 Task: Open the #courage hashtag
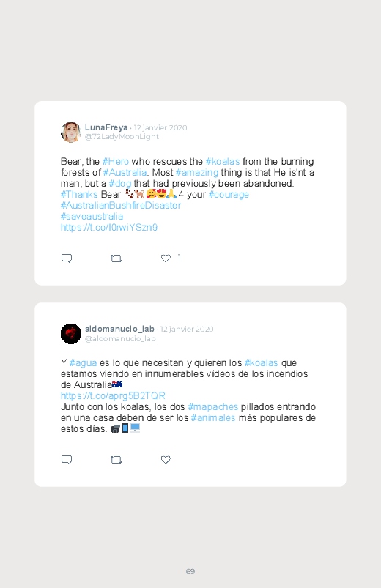pyautogui.click(x=229, y=195)
